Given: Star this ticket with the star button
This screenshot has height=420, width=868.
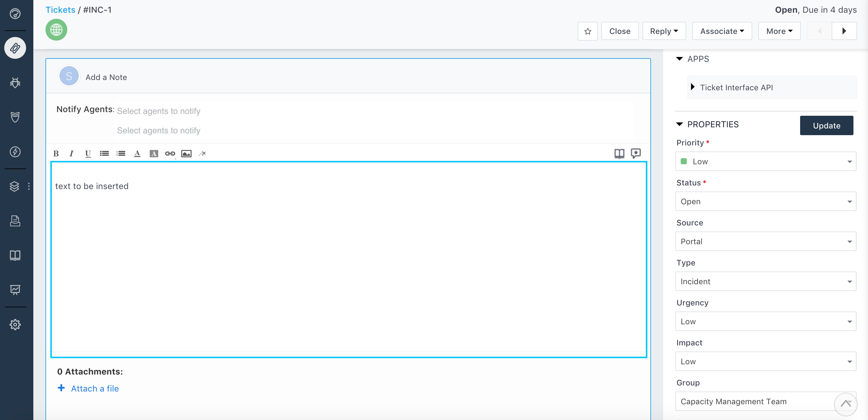Looking at the screenshot, I should click(587, 31).
